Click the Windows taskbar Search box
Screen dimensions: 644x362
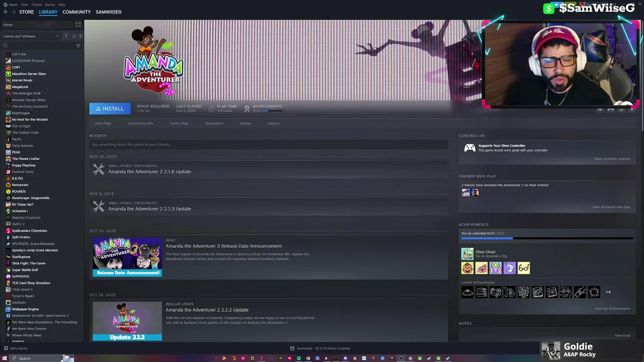coord(43,358)
